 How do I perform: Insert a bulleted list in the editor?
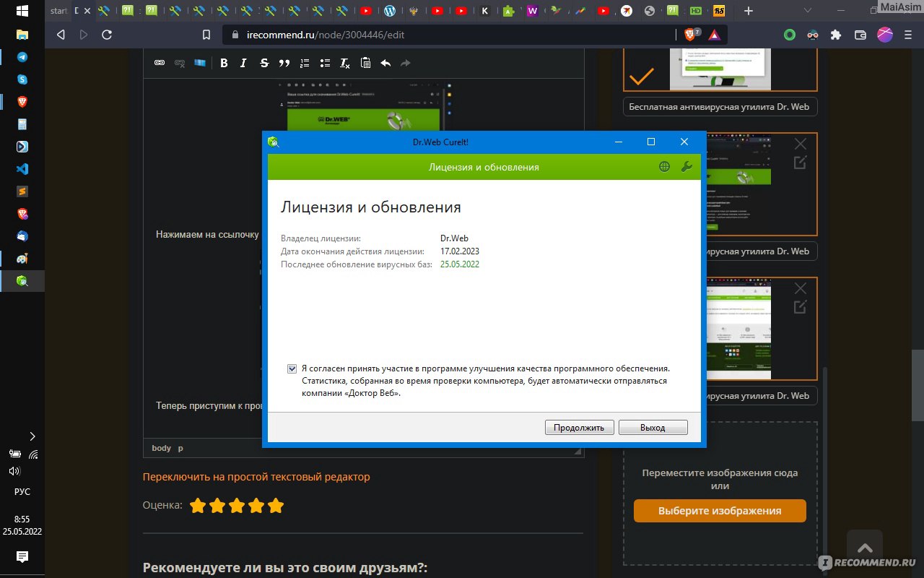click(325, 64)
